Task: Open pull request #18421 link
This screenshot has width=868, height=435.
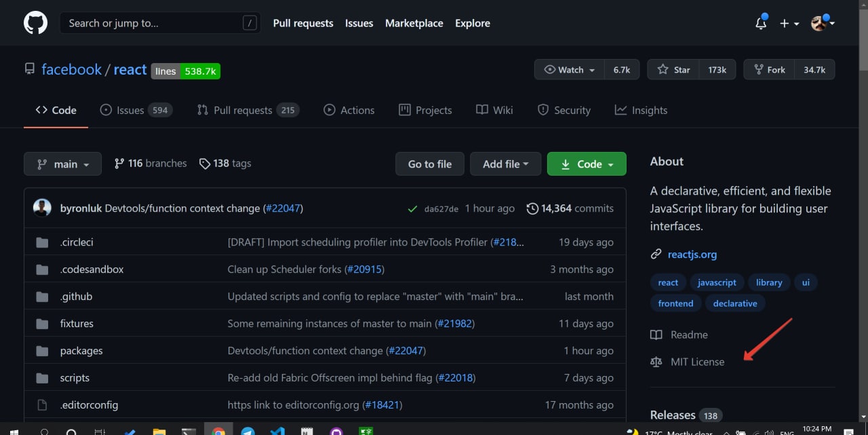Action: click(382, 405)
